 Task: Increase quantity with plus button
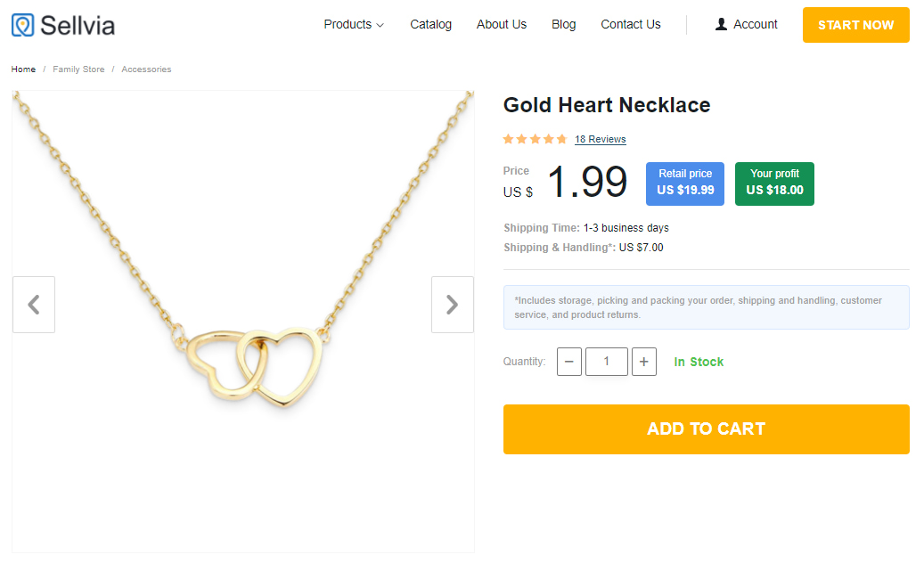[x=644, y=362]
